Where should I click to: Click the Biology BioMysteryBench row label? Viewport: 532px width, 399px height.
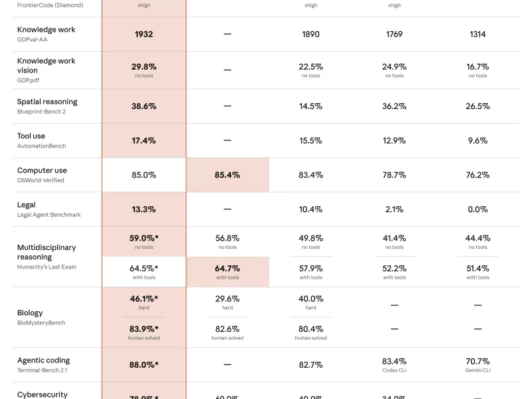point(41,317)
